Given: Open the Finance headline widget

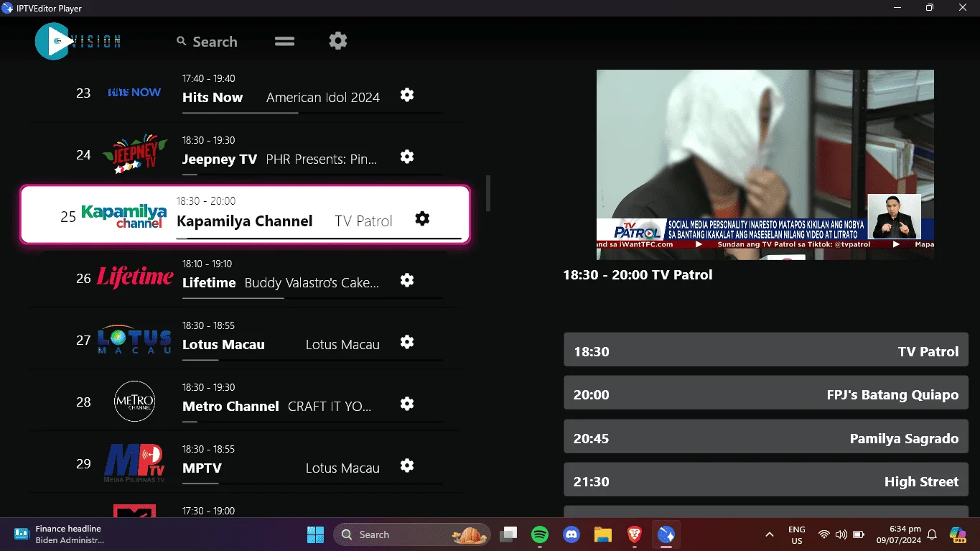Looking at the screenshot, I should (x=58, y=534).
